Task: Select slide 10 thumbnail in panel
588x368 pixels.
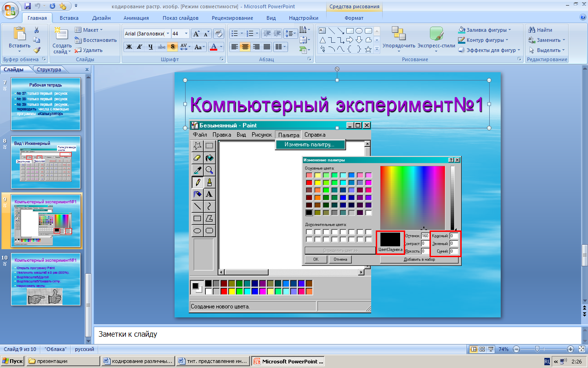Action: coord(45,279)
